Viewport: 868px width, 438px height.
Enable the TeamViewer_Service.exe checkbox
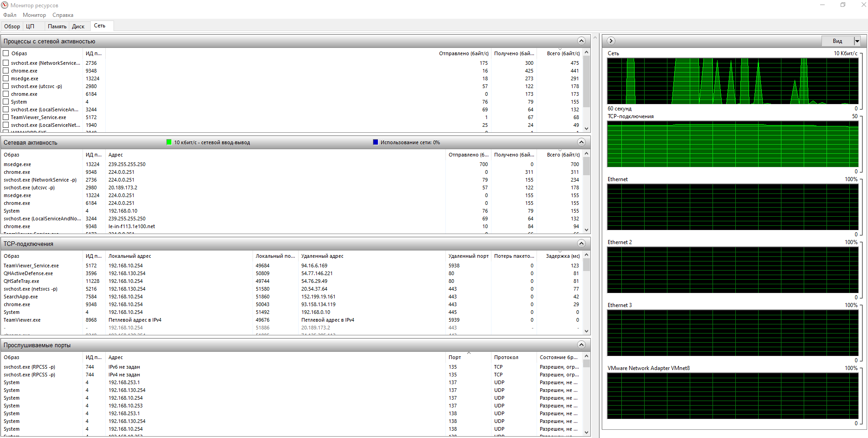[x=6, y=117]
